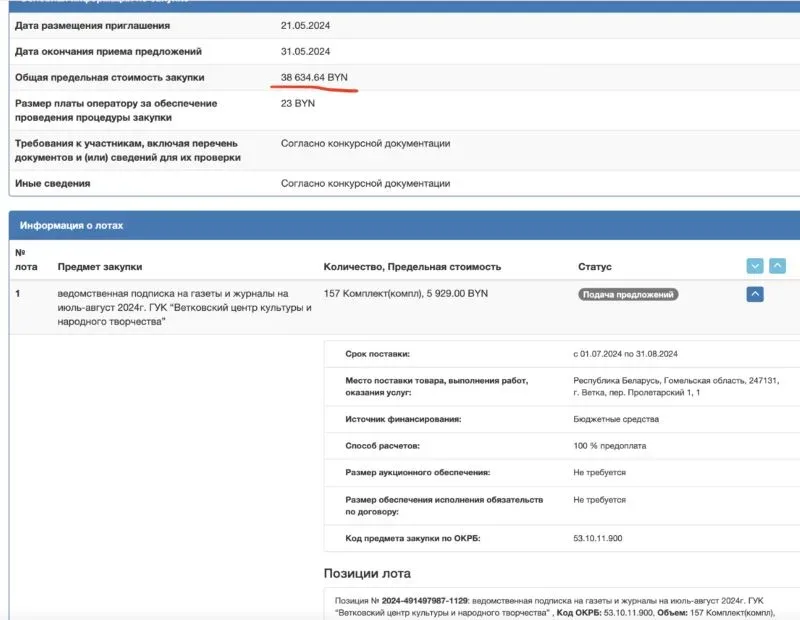The image size is (800, 620).
Task: Click the delivery period dates 01.07.2024–31.08.2024
Action: (626, 354)
